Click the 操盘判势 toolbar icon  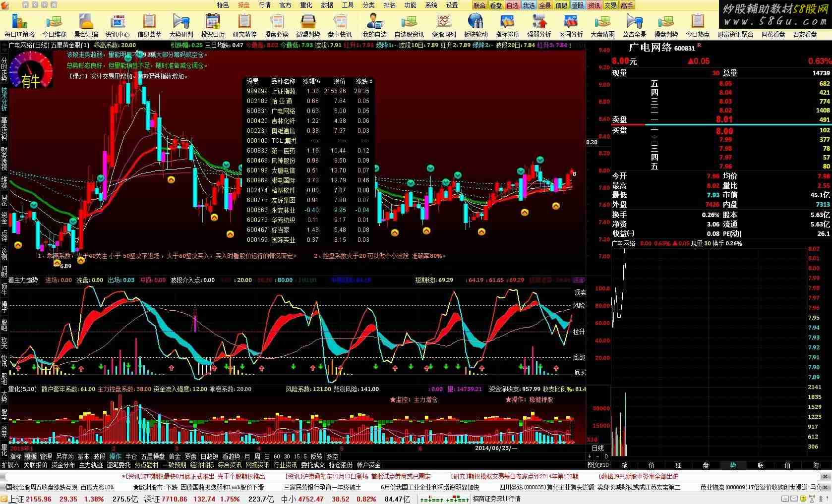pyautogui.click(x=666, y=25)
